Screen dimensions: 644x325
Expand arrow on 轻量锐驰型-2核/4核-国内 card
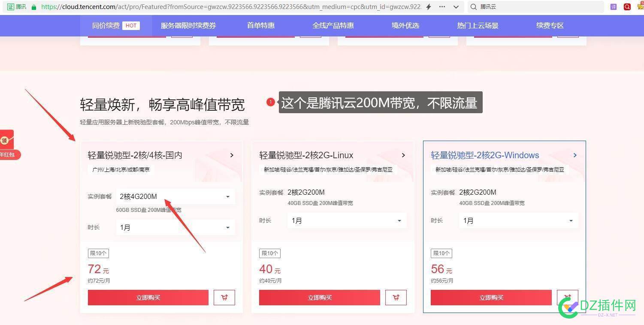coord(232,155)
